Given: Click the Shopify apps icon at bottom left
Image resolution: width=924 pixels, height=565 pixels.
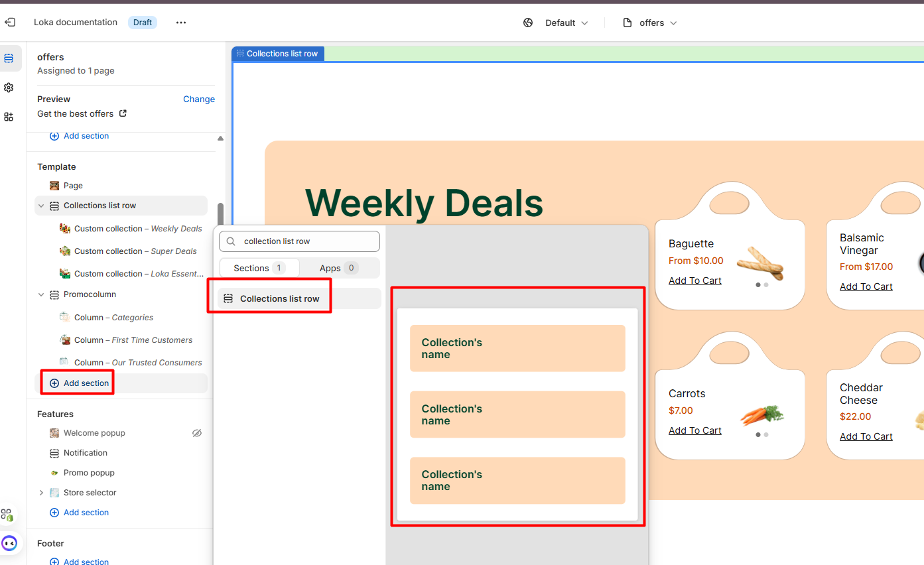Looking at the screenshot, I should [x=7, y=515].
